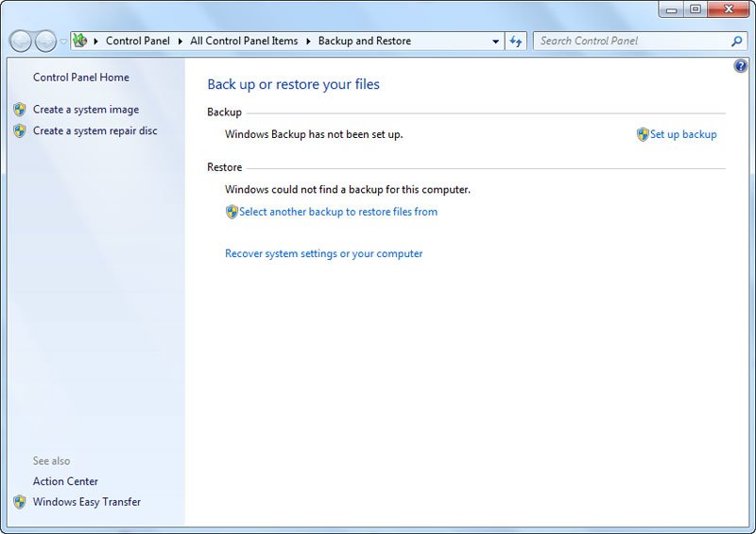Click Recover system settings or your computer

pyautogui.click(x=323, y=253)
